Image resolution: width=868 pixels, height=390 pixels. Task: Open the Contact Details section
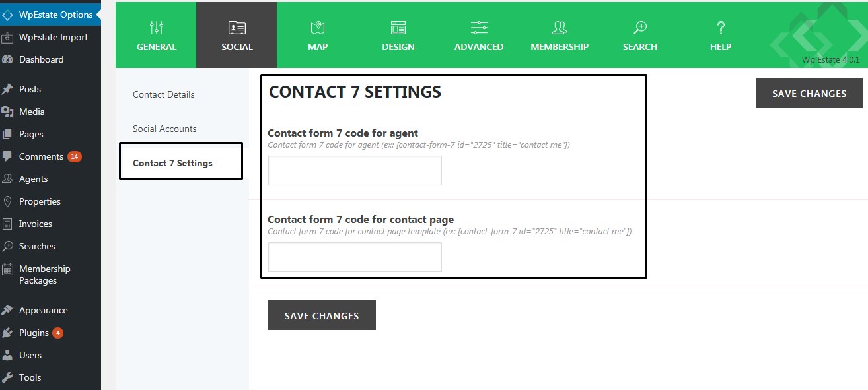pos(164,94)
